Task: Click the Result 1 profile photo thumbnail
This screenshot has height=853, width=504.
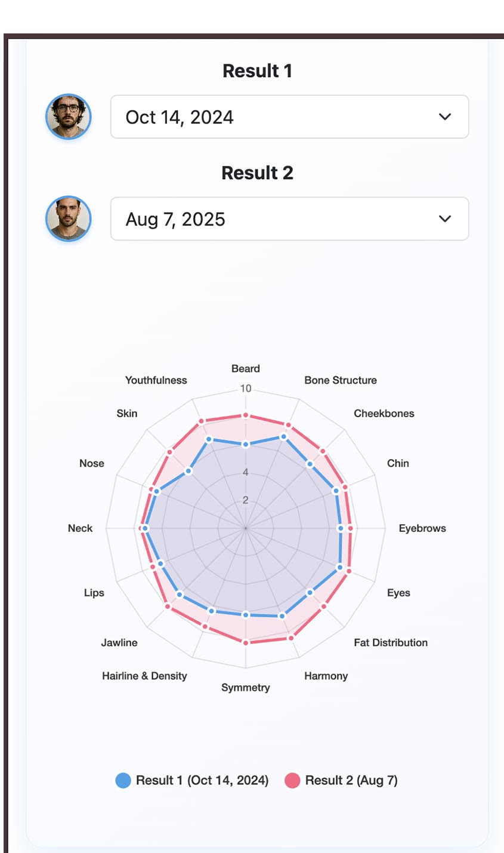Action: tap(69, 116)
